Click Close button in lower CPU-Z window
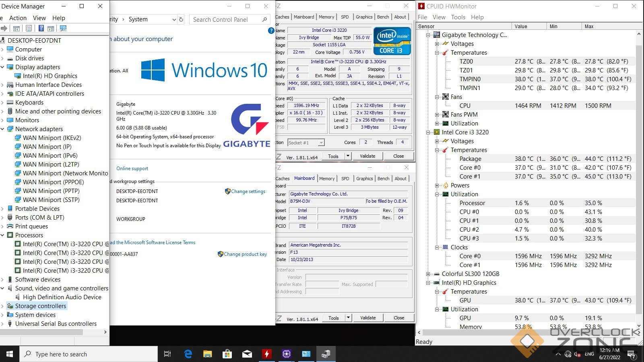 point(399,318)
